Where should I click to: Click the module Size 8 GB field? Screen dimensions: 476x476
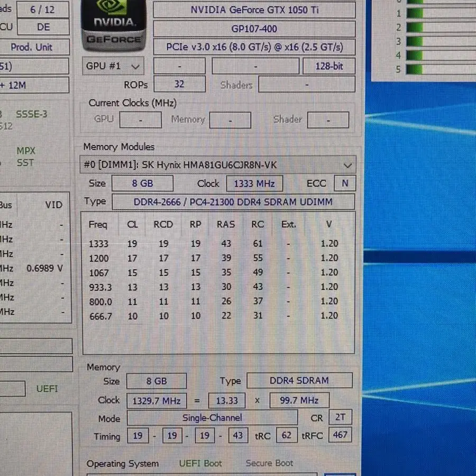click(142, 184)
